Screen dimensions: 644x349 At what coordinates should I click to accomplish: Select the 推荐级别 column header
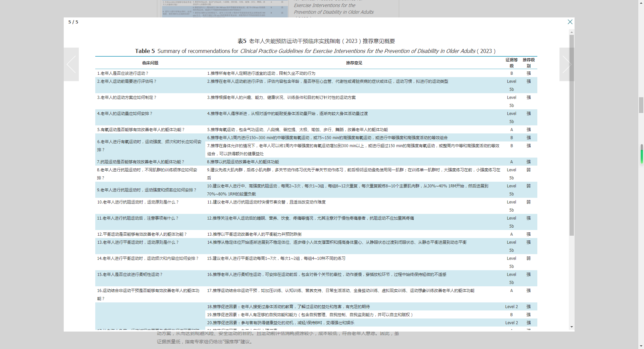coord(529,63)
